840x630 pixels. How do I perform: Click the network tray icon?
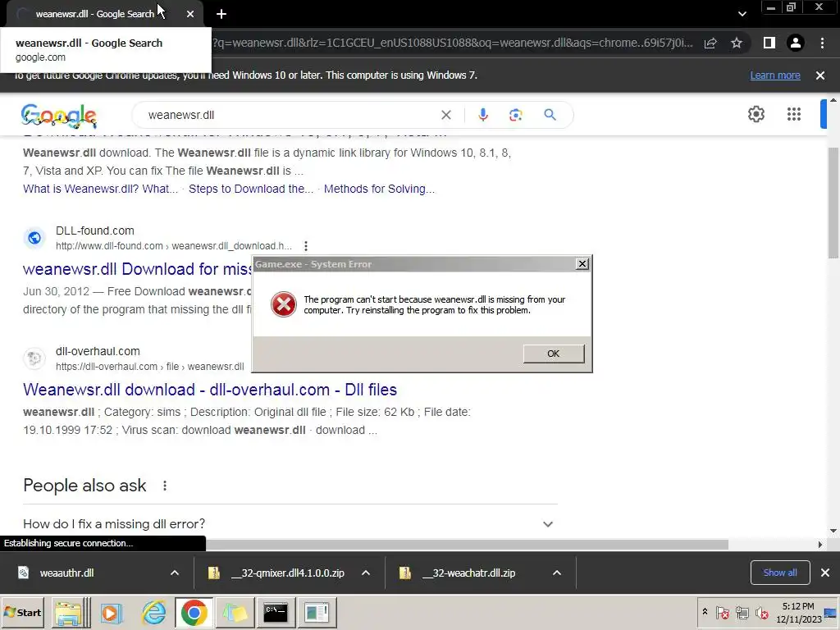[x=742, y=612]
